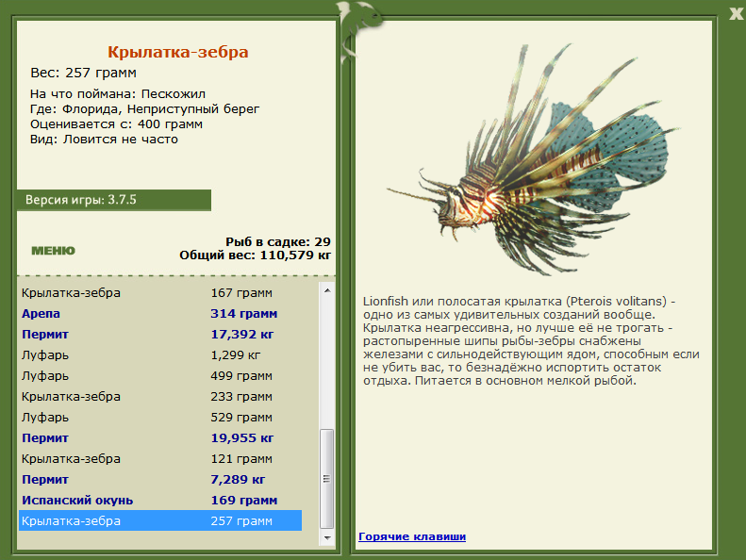Image resolution: width=746 pixels, height=560 pixels.
Task: Select the Луфарь 499 грамм row
Action: pos(160,376)
